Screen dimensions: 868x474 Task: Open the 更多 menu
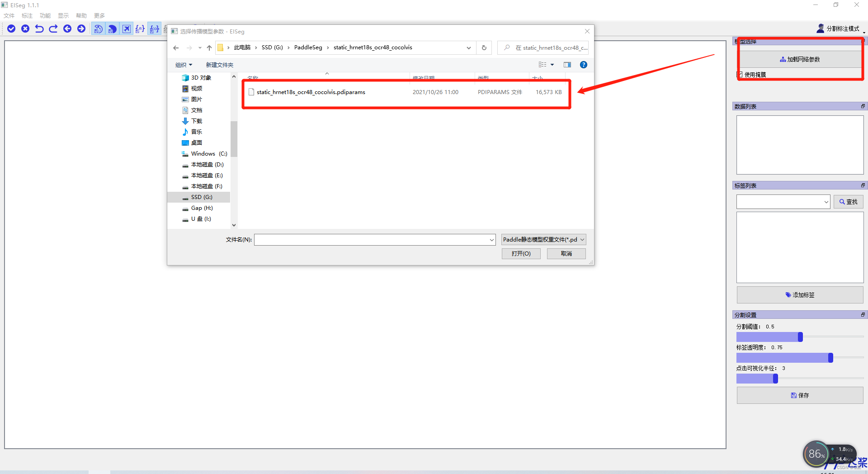pyautogui.click(x=99, y=16)
